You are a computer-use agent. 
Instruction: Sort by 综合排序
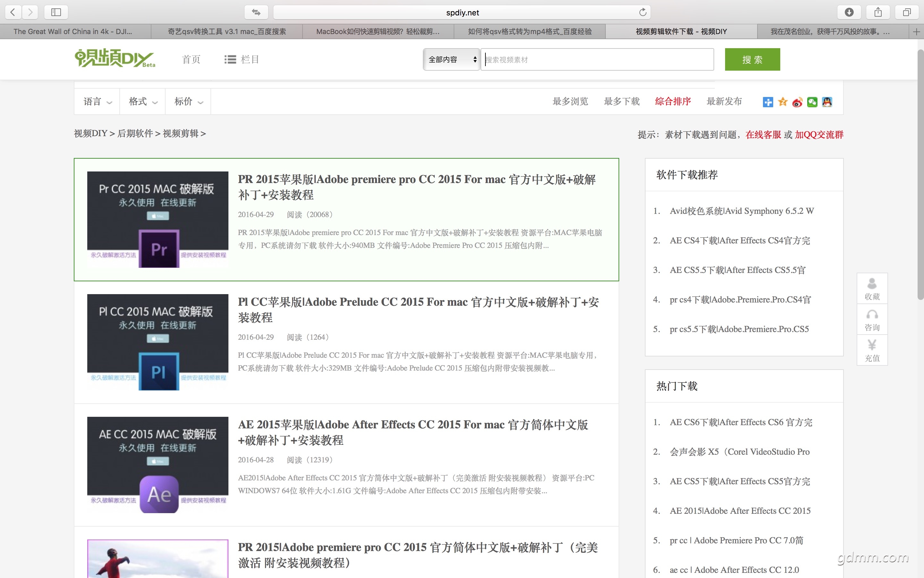(x=673, y=102)
